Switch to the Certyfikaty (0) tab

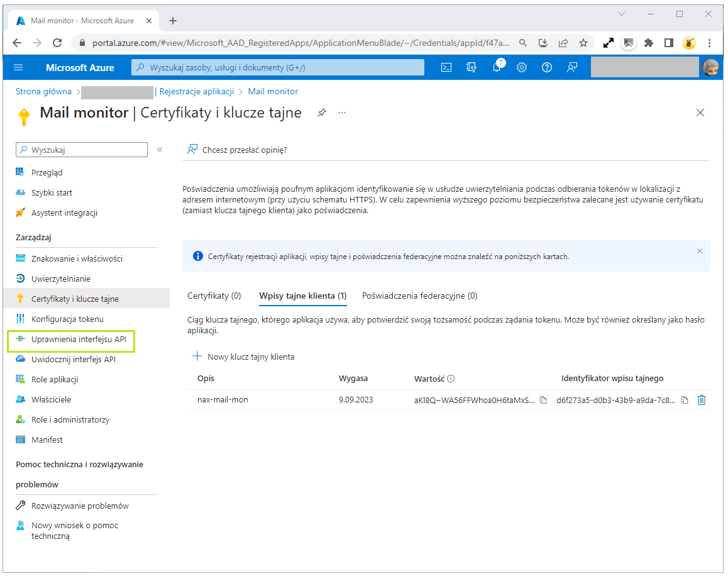coord(214,296)
